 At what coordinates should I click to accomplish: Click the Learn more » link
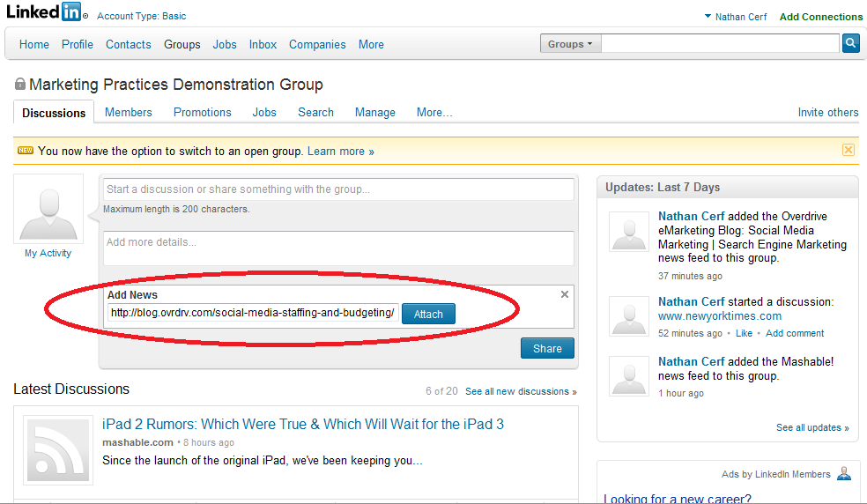pos(341,151)
